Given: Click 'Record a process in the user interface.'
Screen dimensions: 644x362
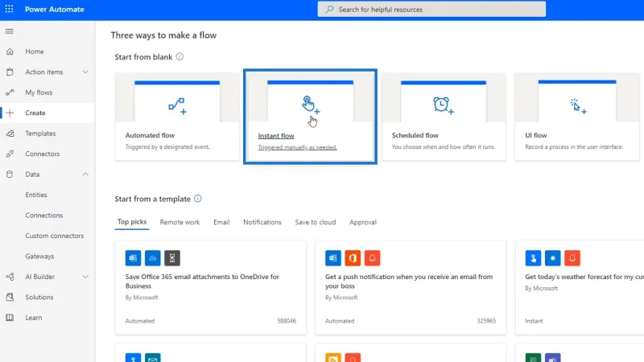Looking at the screenshot, I should point(574,147).
